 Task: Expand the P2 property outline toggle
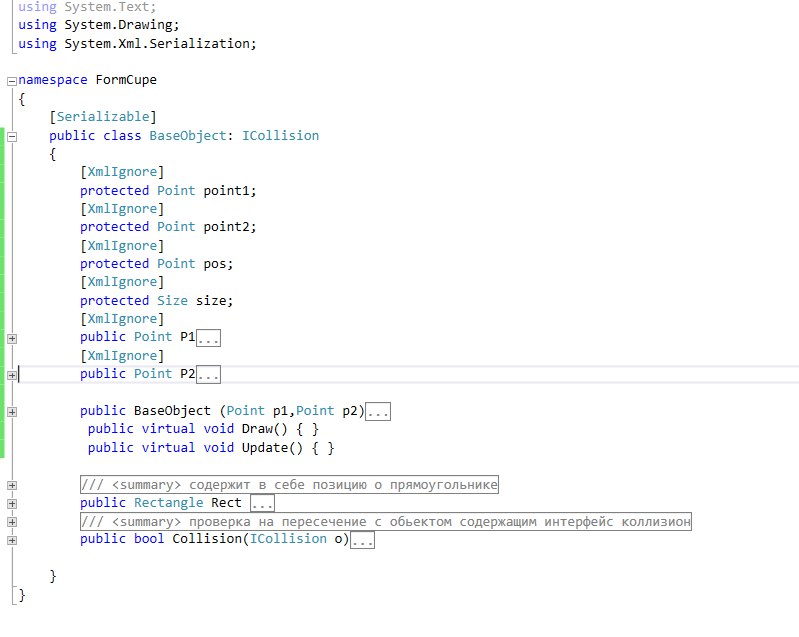(x=12, y=375)
